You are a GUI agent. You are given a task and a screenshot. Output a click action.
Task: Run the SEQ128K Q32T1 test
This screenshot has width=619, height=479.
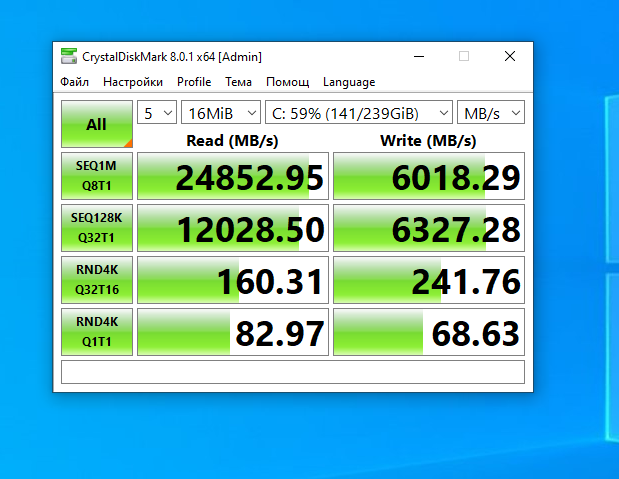97,228
